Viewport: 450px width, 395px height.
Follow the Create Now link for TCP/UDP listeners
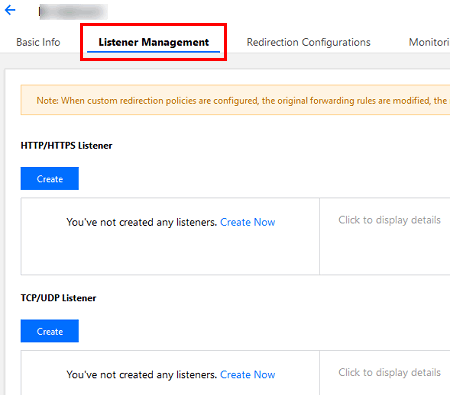[x=248, y=374]
